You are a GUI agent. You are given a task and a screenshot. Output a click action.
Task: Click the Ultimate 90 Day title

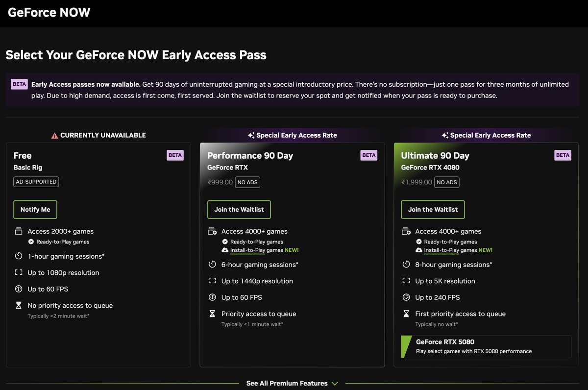coord(435,156)
